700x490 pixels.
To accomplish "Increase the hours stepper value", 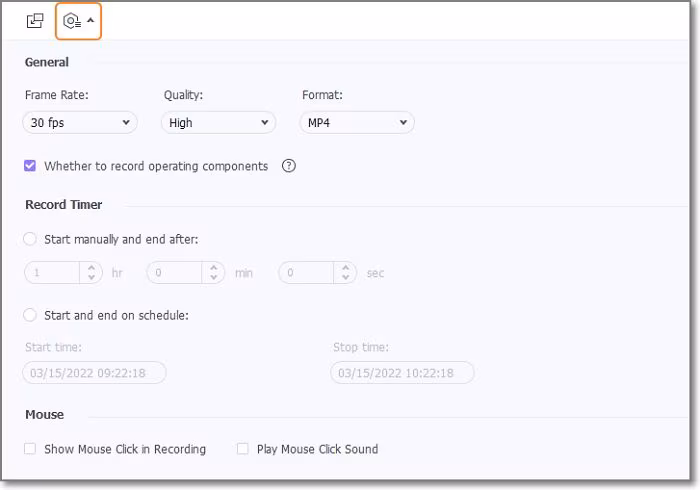I will point(91,267).
